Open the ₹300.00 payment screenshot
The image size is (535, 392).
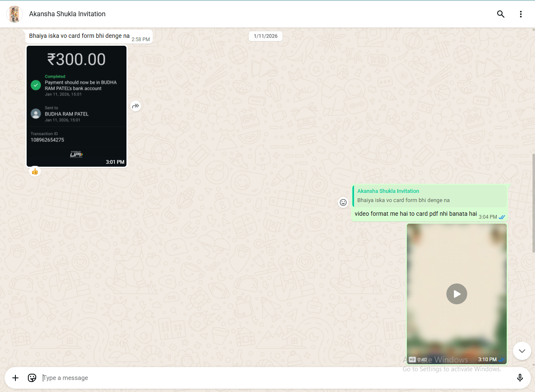77,106
